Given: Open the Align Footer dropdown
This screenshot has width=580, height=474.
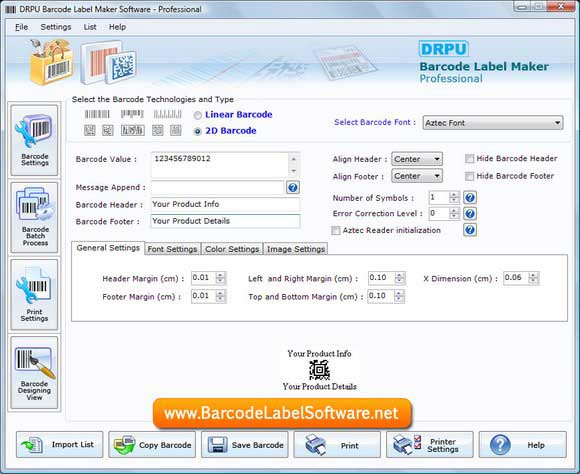Looking at the screenshot, I should tap(417, 176).
